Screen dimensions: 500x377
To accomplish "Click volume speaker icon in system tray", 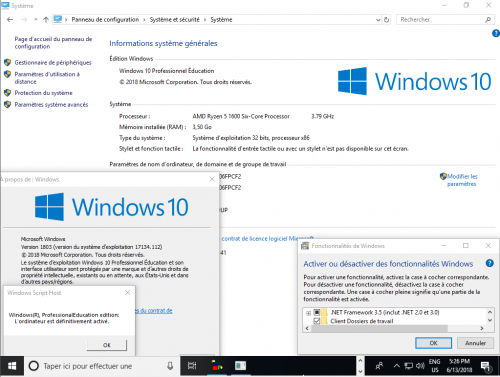I will [x=420, y=366].
